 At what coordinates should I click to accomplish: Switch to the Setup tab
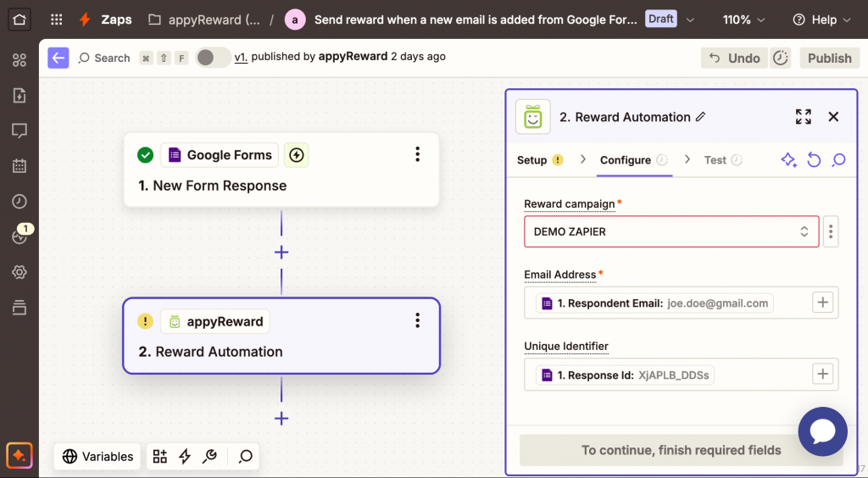tap(540, 160)
